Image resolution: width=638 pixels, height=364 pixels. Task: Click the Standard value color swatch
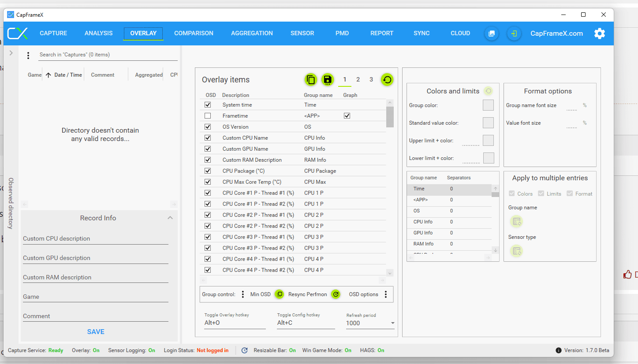pos(488,123)
